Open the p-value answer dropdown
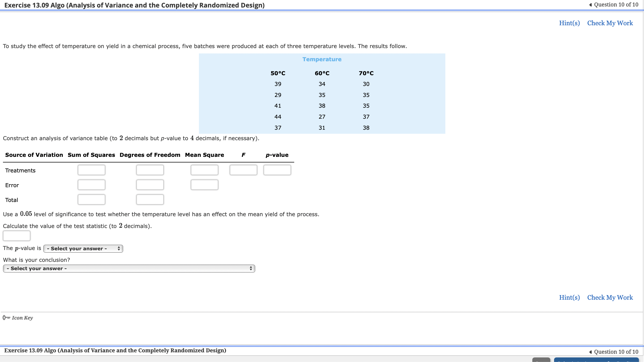644x362 pixels. point(83,248)
